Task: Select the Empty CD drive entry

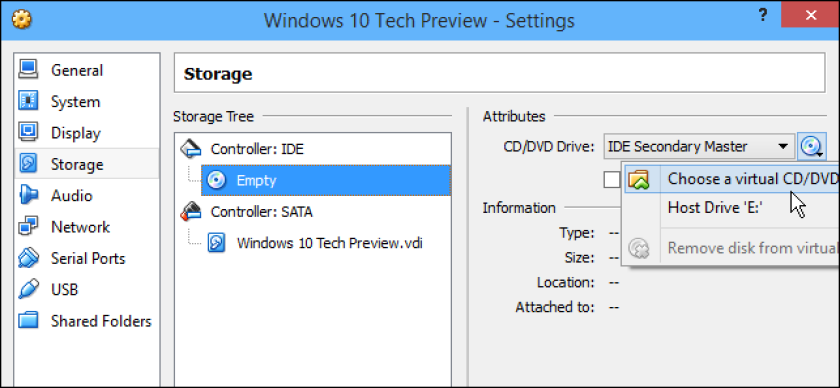Action: click(326, 181)
